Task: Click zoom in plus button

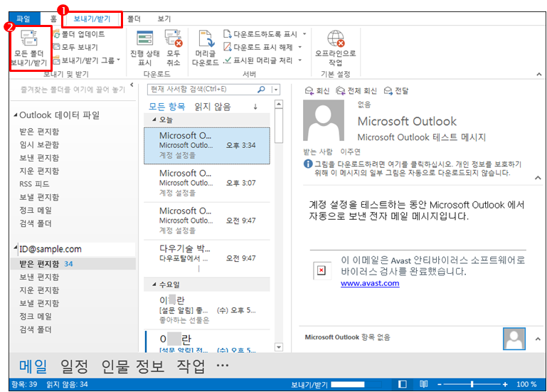Action: pyautogui.click(x=505, y=384)
